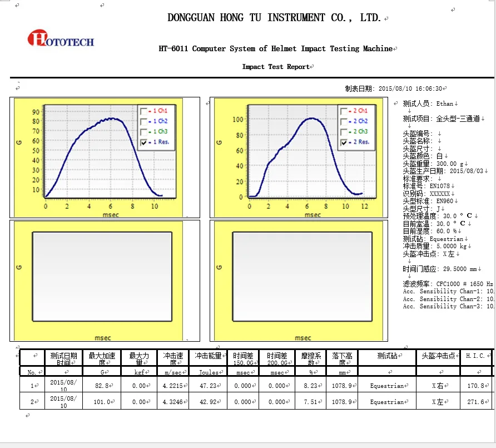This screenshot has height=448, width=496.
Task: Click the empty third chart plot area
Action: [102, 277]
